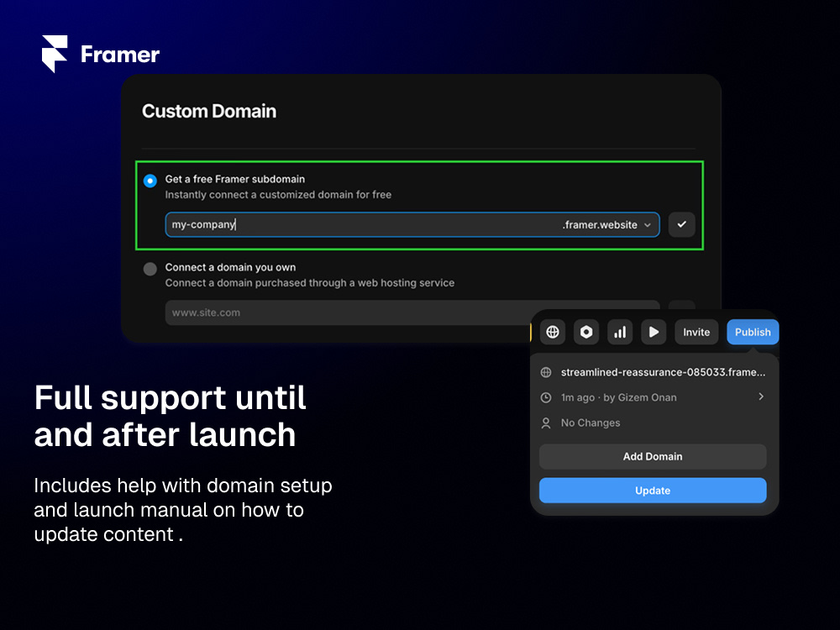Click the No Changes text
840x630 pixels.
tap(591, 423)
